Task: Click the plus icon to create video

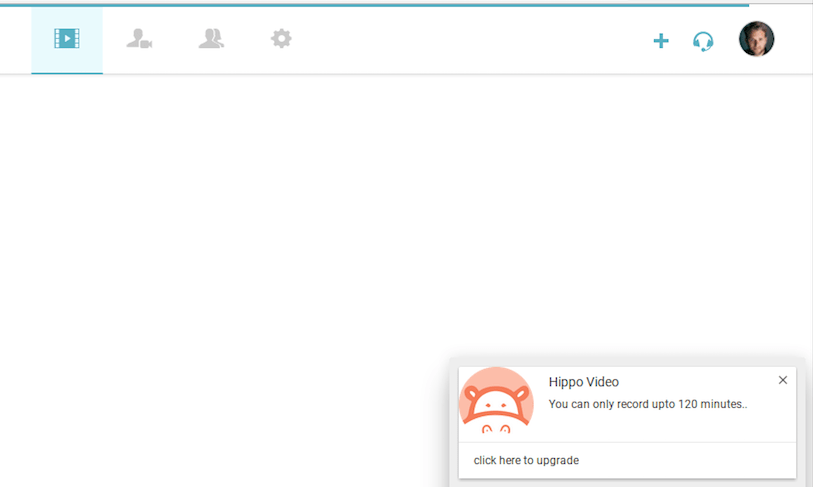Action: pos(661,41)
